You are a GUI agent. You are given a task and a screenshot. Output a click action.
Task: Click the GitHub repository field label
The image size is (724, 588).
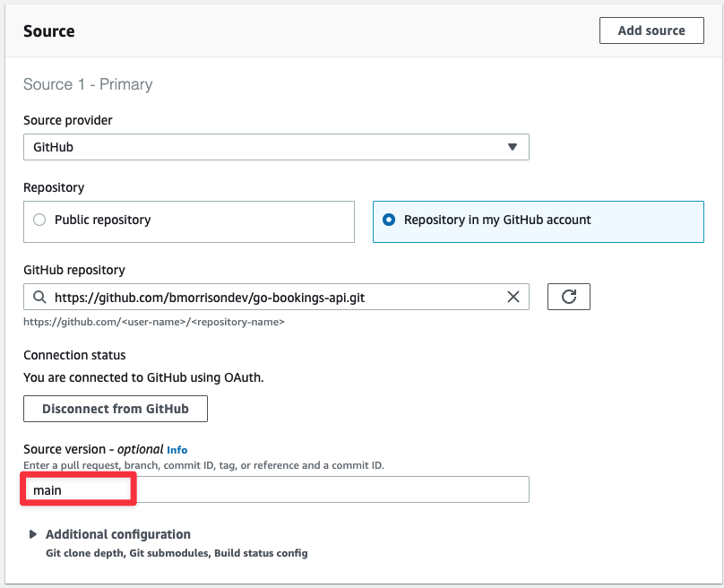coord(74,270)
